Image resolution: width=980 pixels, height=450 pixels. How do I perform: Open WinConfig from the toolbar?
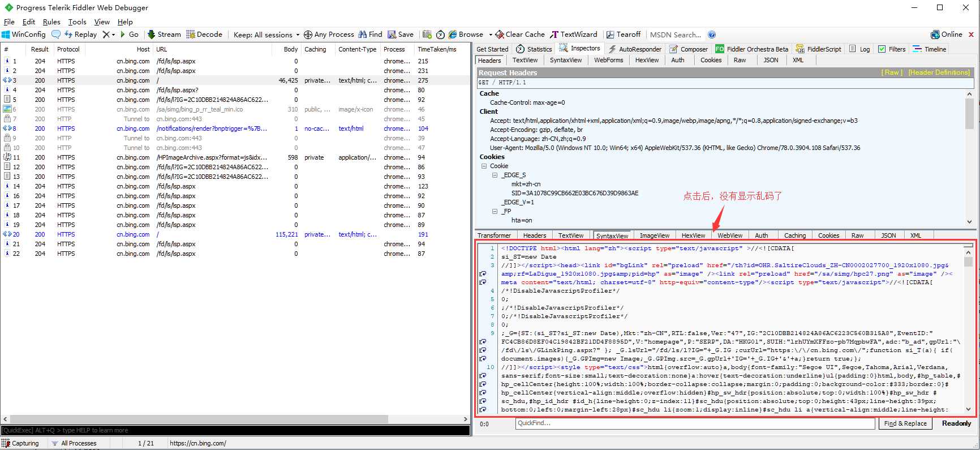click(x=24, y=35)
